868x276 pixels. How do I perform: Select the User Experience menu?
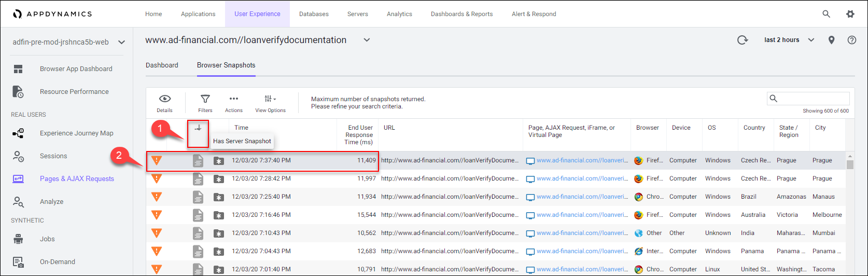tap(257, 14)
